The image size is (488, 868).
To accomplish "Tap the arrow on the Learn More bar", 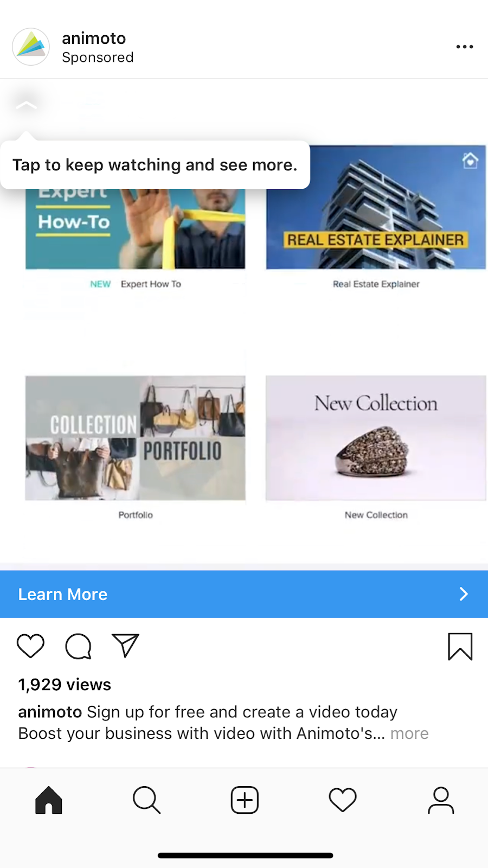I will pyautogui.click(x=464, y=594).
